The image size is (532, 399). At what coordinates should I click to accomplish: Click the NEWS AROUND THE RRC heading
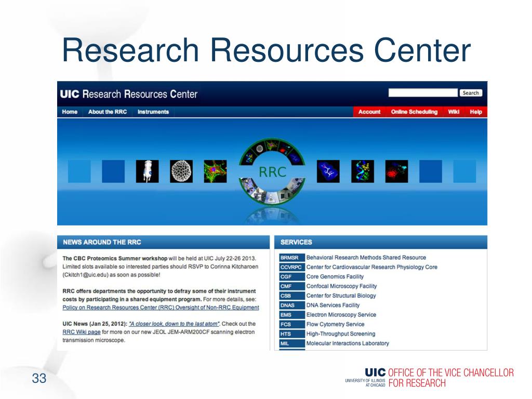tap(102, 242)
